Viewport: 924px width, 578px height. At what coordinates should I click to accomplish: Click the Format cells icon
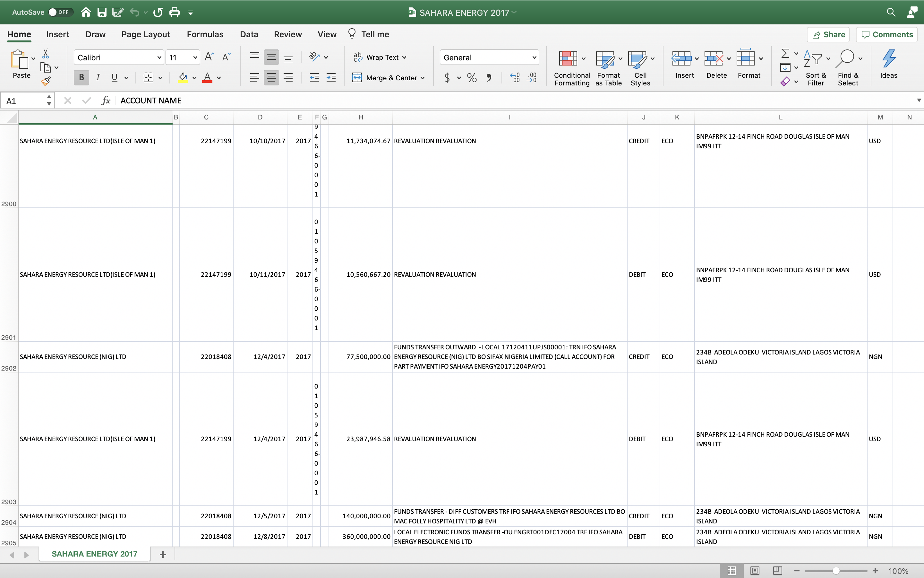click(746, 58)
